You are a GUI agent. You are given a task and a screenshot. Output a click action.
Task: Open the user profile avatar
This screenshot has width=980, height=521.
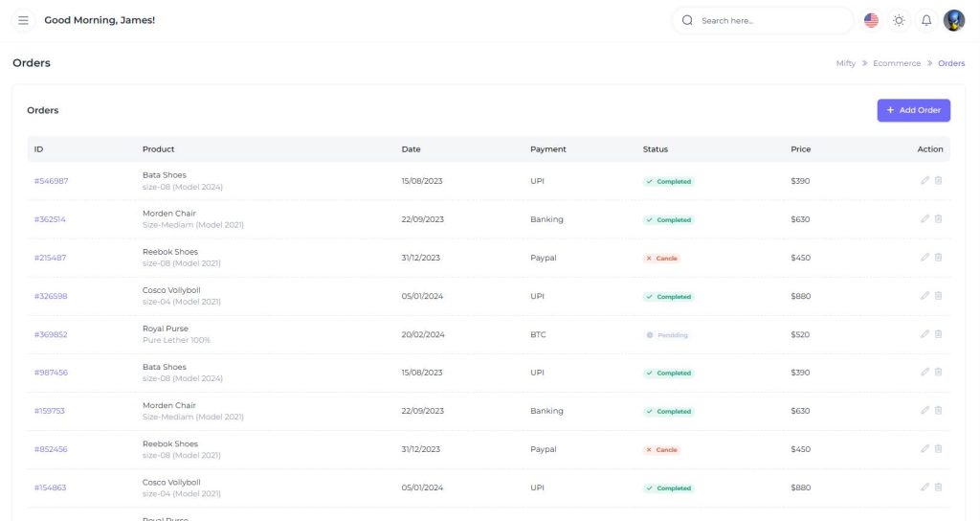point(954,20)
